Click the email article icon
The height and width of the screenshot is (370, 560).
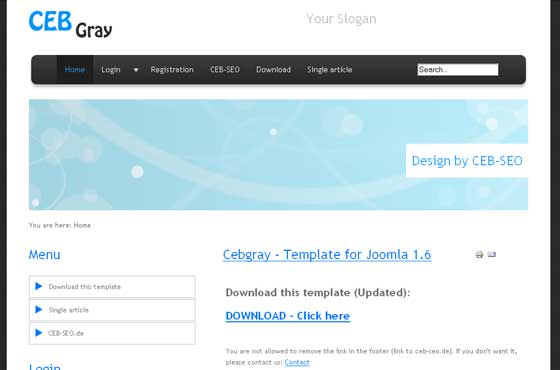492,254
